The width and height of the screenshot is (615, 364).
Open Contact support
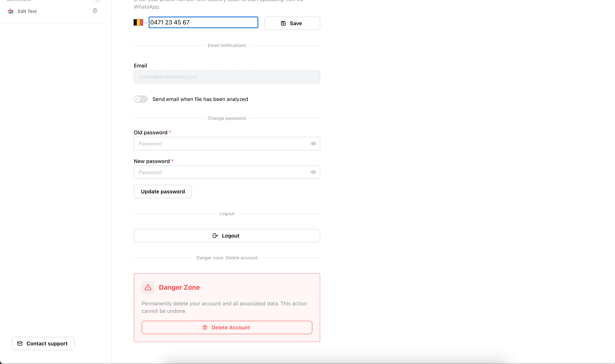[43, 343]
